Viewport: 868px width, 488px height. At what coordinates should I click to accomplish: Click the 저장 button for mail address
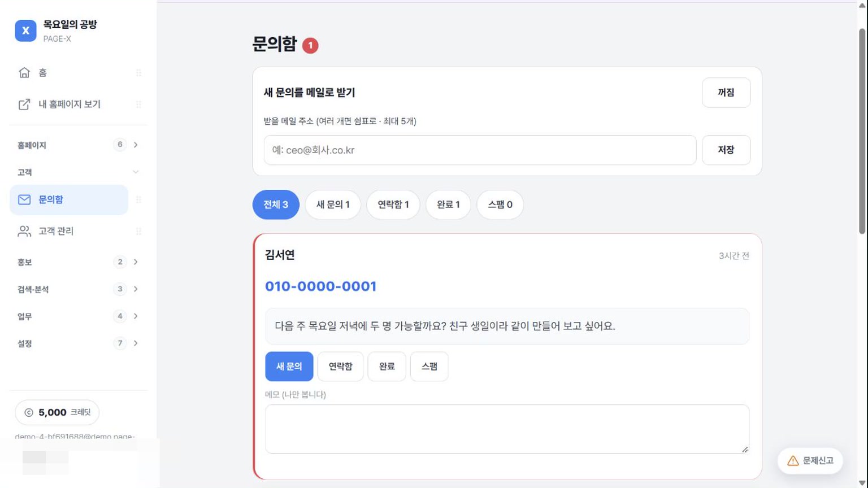[x=726, y=150]
